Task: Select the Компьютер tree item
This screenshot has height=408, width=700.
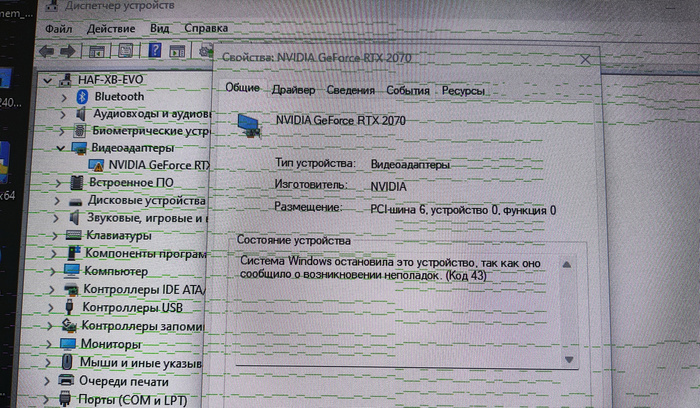Action: 116,271
